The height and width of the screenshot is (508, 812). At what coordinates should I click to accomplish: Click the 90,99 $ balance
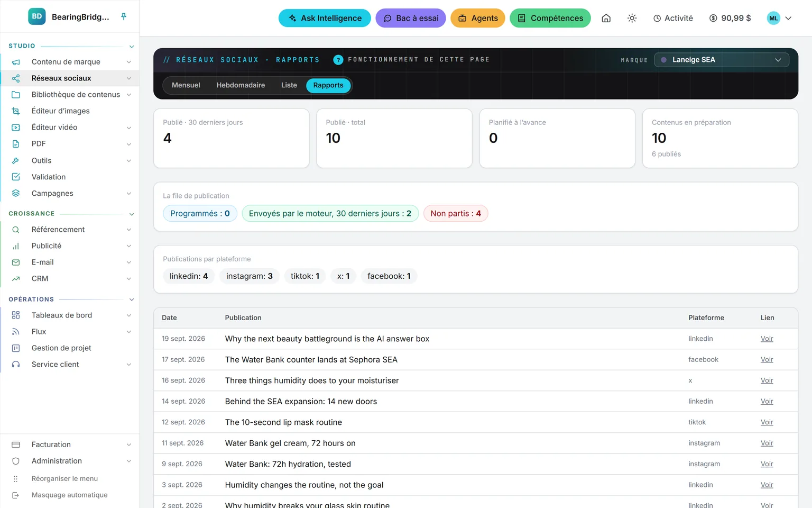[x=730, y=18]
